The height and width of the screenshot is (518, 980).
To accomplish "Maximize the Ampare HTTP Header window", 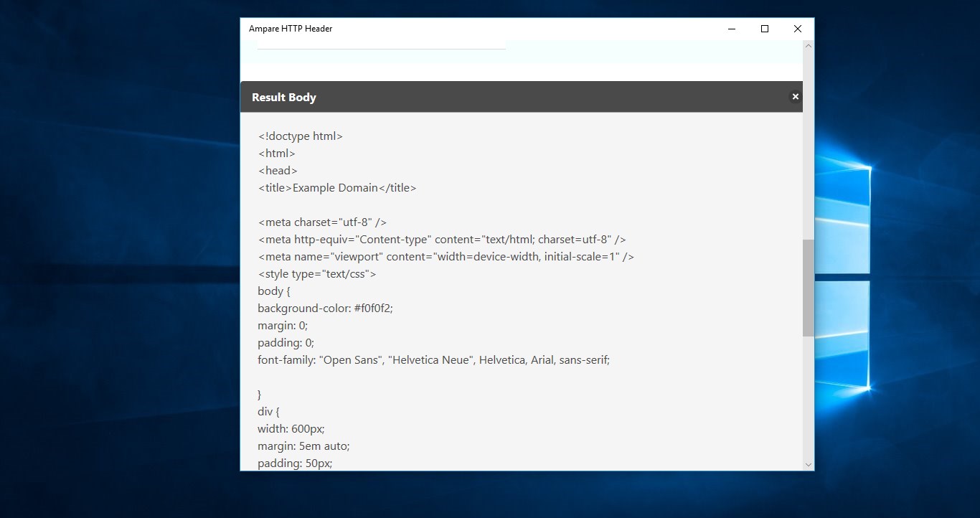I will [x=765, y=29].
